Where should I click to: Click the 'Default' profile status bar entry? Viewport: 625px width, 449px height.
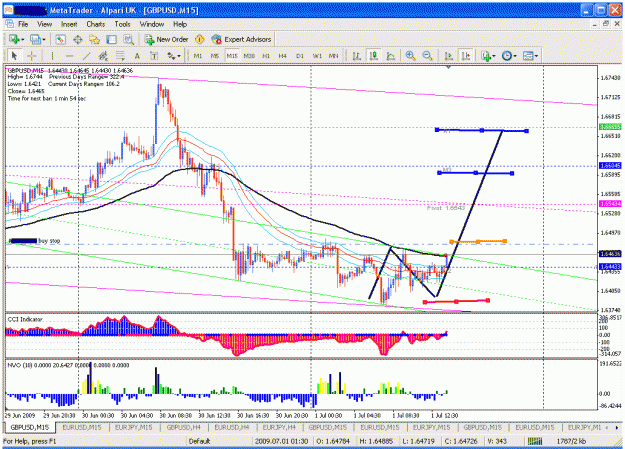199,441
